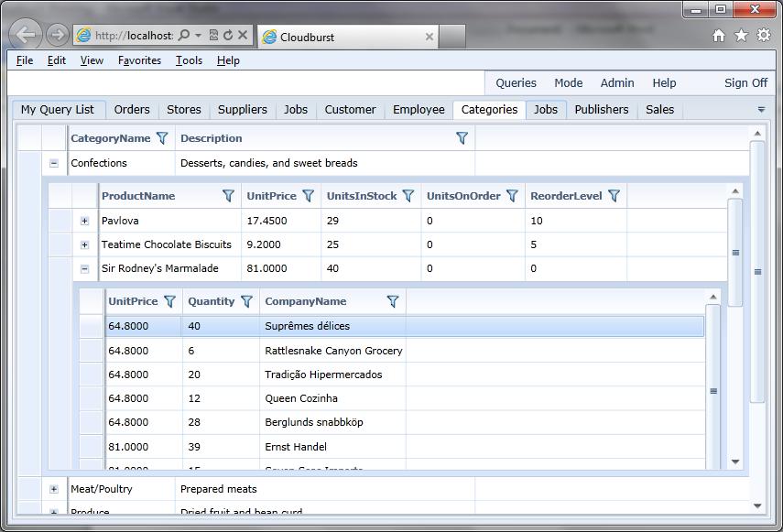Open the Tools menu
The image size is (783, 532).
point(189,60)
